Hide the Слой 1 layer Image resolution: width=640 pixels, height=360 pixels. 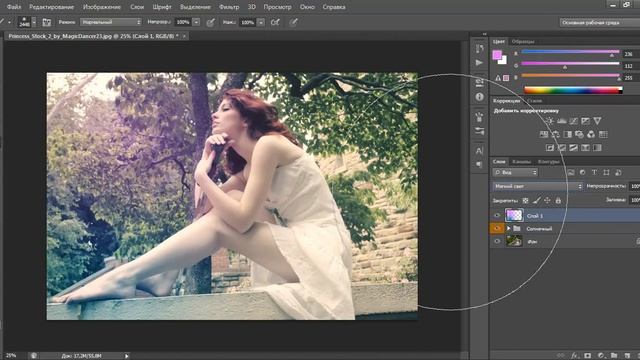pos(497,216)
